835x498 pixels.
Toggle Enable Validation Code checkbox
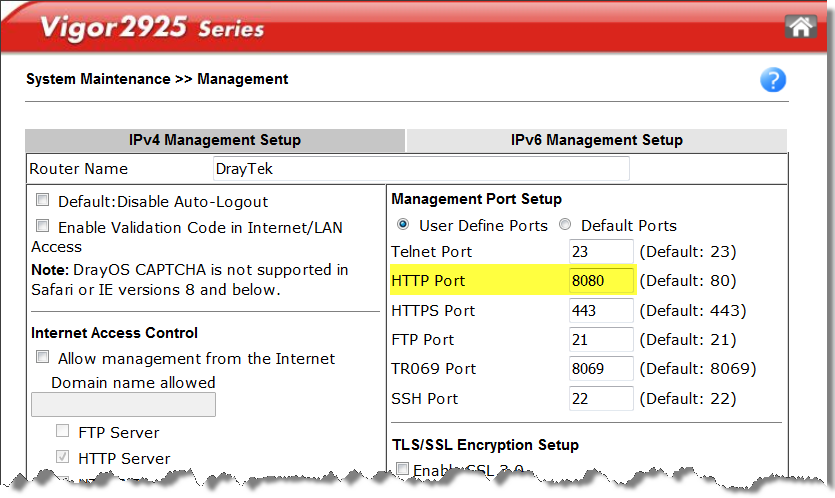click(x=43, y=227)
